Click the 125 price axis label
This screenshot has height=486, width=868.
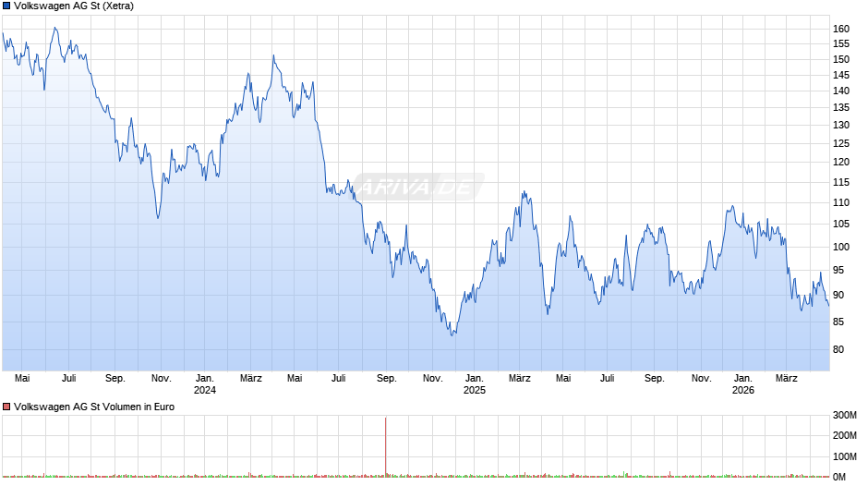[841, 143]
